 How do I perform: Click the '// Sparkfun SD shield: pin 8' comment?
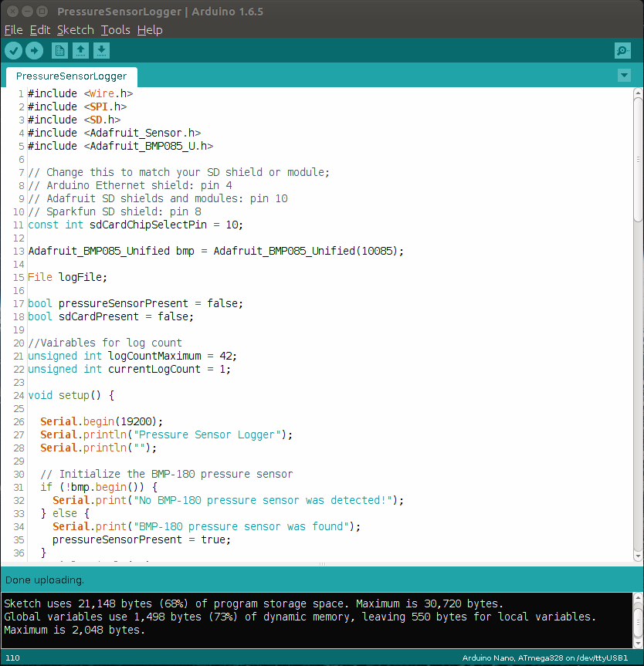click(115, 211)
